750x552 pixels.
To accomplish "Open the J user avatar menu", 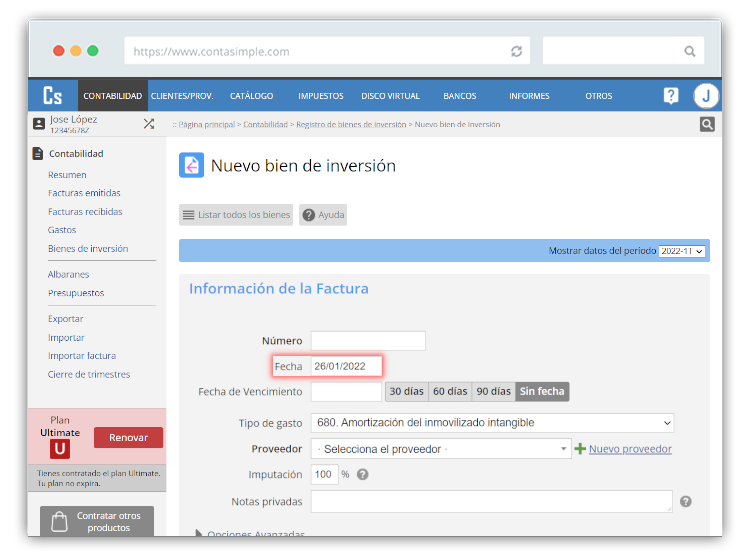I will [706, 96].
